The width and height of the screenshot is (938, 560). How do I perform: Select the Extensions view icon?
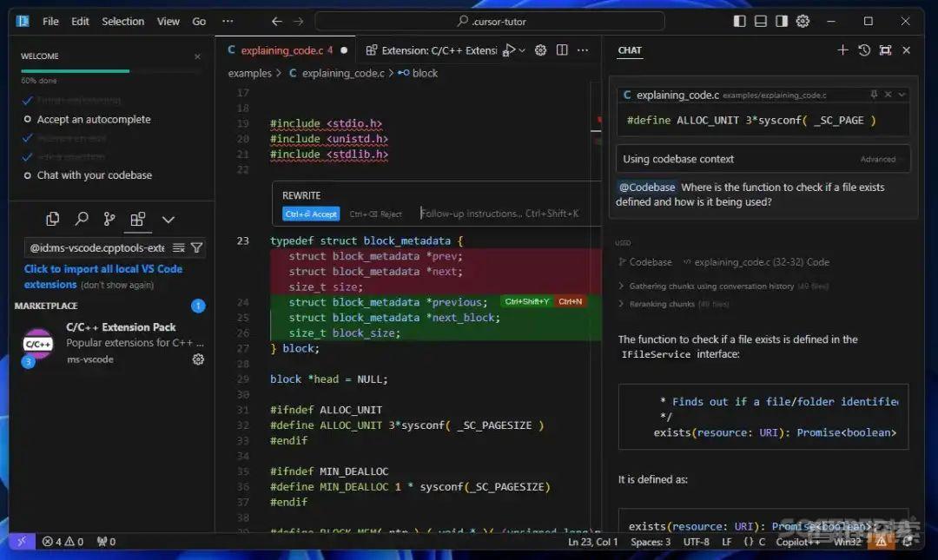138,219
